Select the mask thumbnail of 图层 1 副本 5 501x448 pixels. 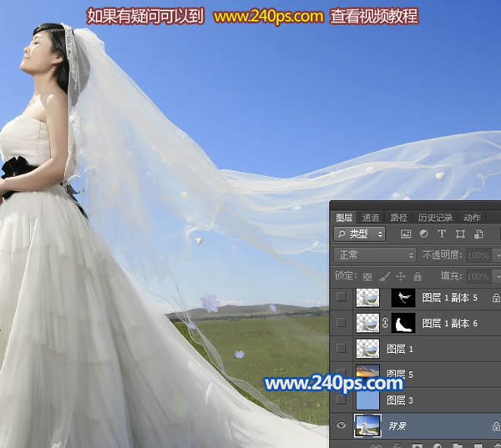tap(403, 298)
